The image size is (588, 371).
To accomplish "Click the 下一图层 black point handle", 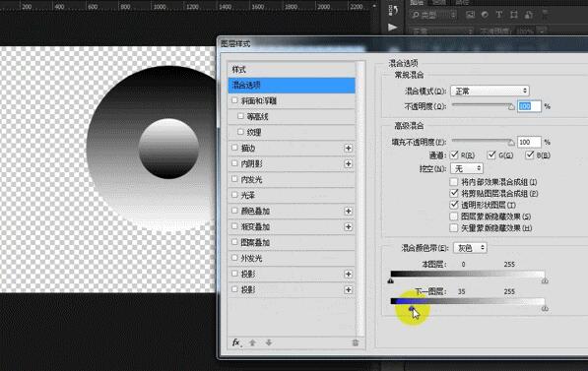I will [412, 308].
